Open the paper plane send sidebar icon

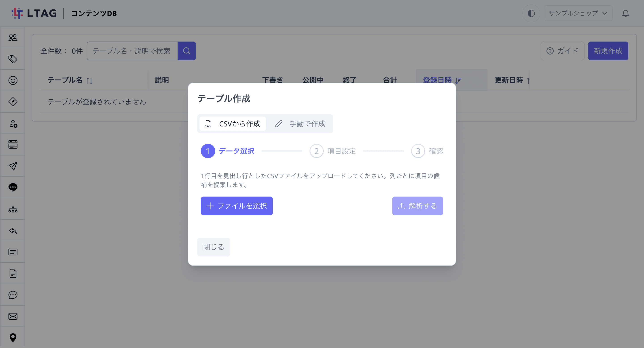click(x=13, y=166)
